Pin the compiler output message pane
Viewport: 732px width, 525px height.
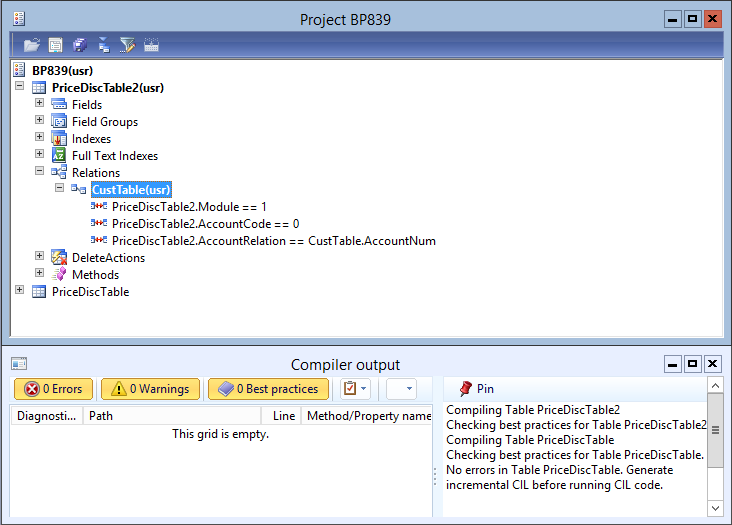coord(476,389)
